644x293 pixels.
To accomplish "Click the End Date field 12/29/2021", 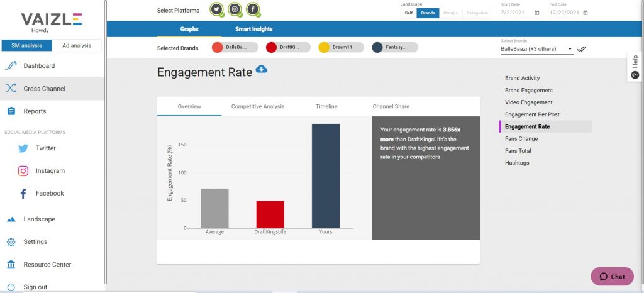I will (569, 13).
